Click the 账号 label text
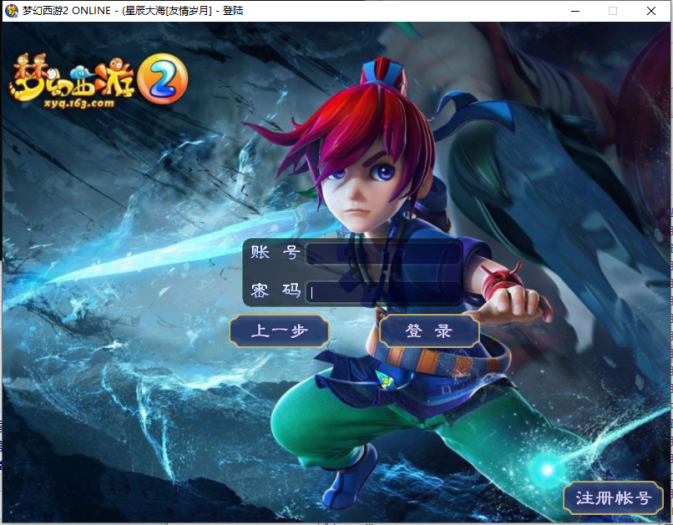Screen dimensions: 673x525 276,253
